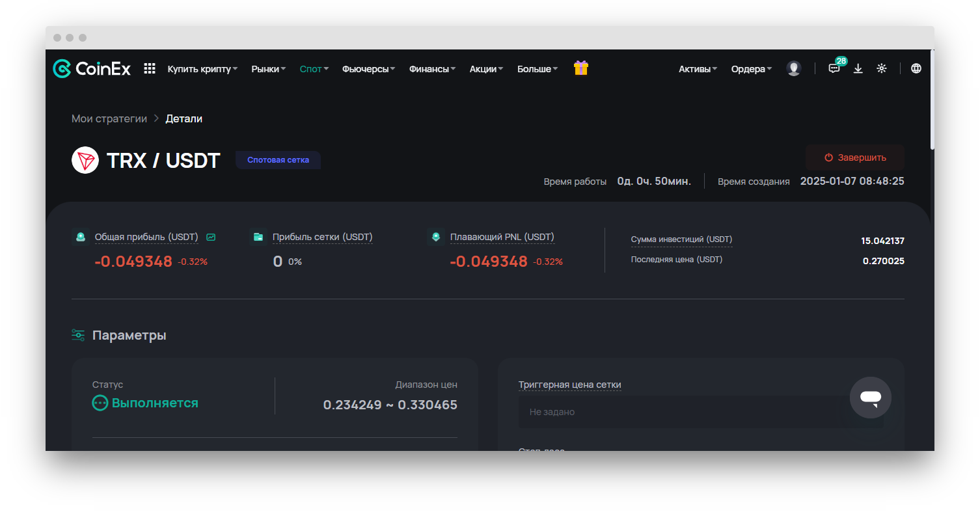Click the Последняя цена (USDT) label
The image size is (980, 516).
(x=677, y=260)
